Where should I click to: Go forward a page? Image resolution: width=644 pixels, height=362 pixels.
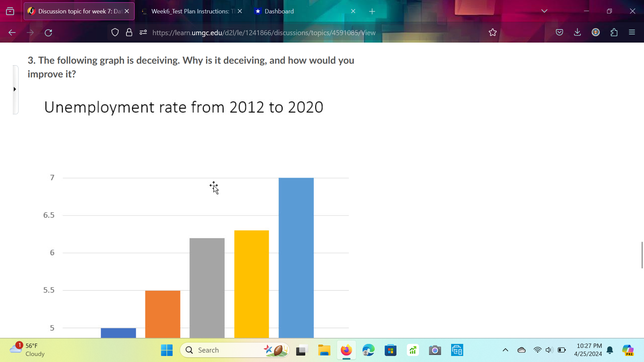(30, 33)
